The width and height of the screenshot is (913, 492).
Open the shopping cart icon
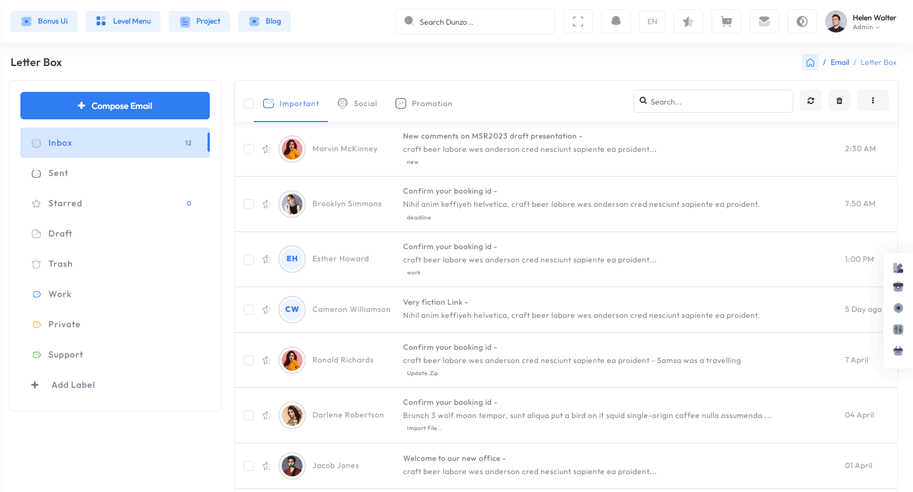click(x=726, y=21)
